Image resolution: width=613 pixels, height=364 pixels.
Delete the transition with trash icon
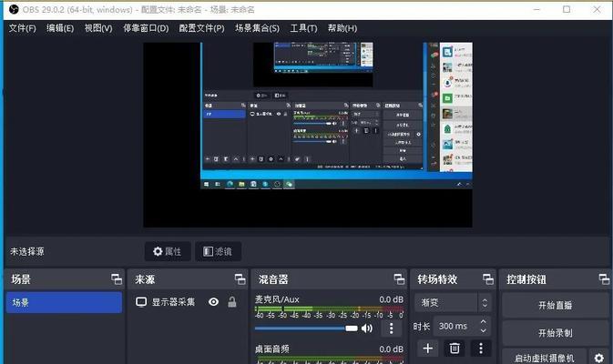455,349
